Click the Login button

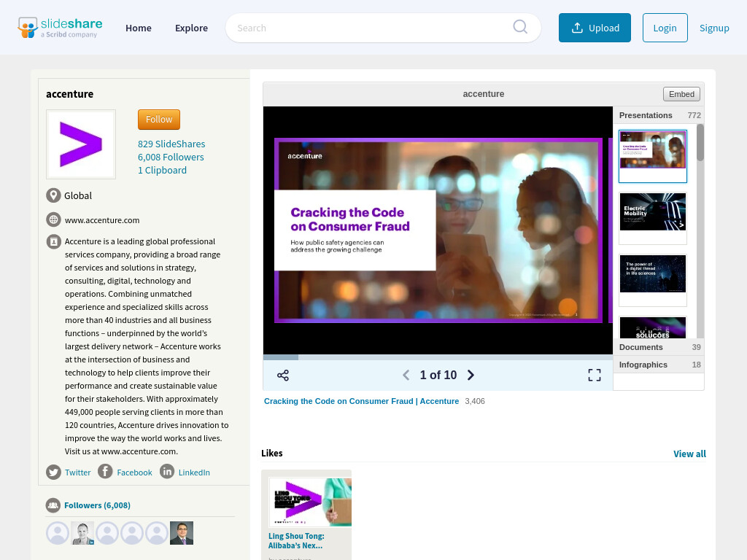click(665, 28)
